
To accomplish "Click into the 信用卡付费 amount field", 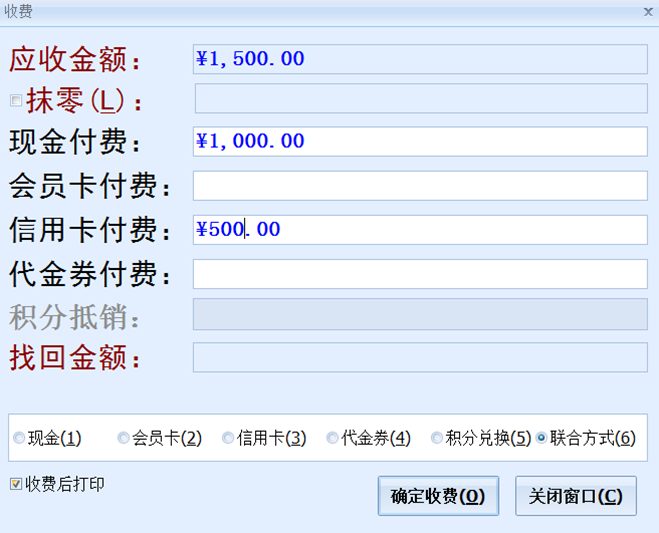I will click(420, 230).
